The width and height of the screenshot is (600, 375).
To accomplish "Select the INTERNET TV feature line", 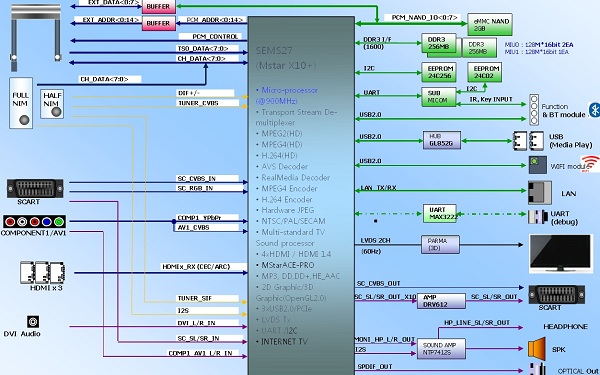I will [x=282, y=342].
